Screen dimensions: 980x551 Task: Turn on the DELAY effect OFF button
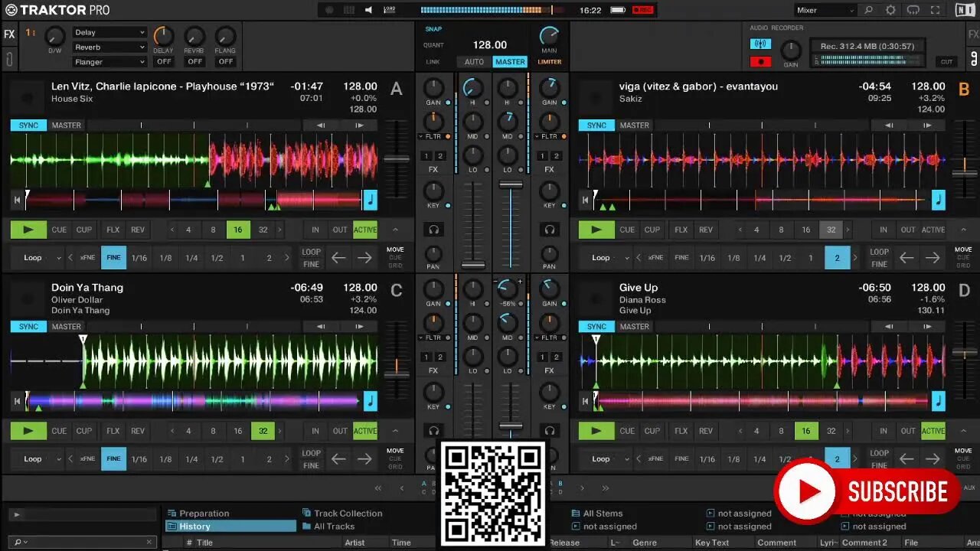click(164, 61)
